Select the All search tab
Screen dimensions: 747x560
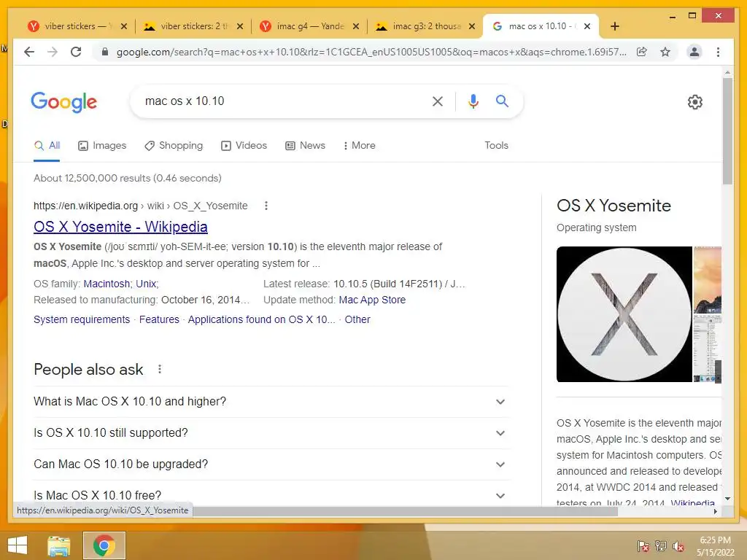(x=47, y=145)
